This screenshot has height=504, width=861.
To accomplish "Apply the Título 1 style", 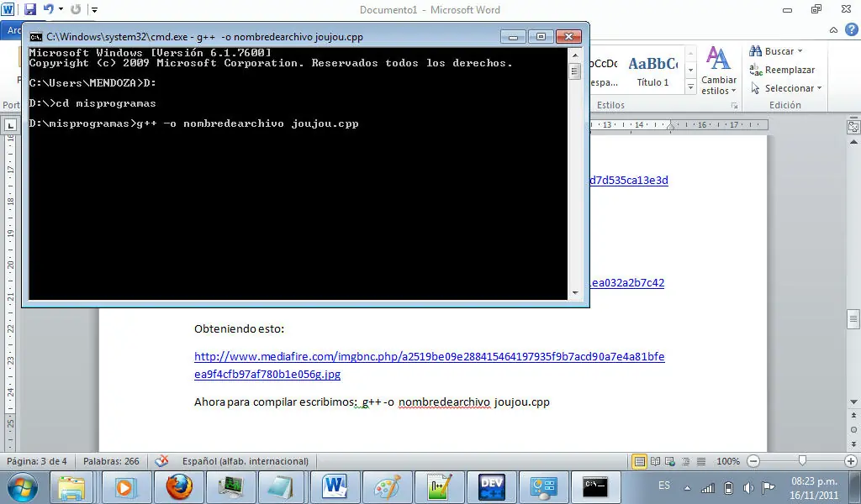I will tap(652, 71).
